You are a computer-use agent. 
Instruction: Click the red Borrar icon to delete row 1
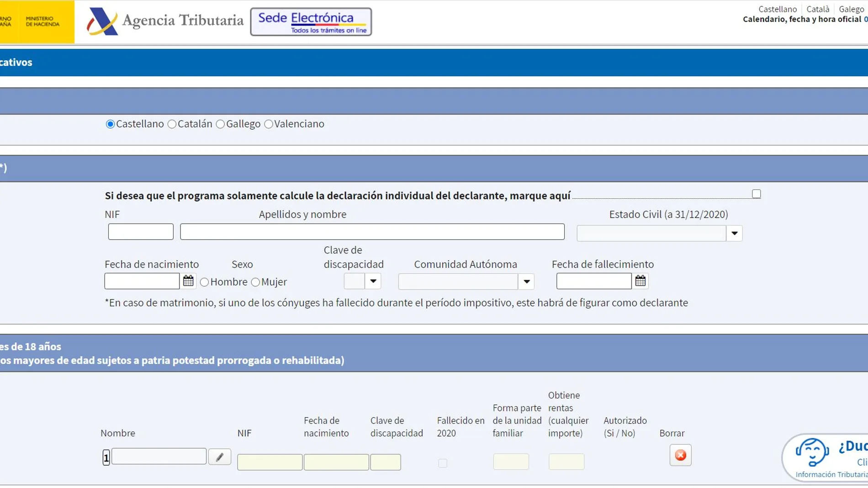(x=680, y=455)
